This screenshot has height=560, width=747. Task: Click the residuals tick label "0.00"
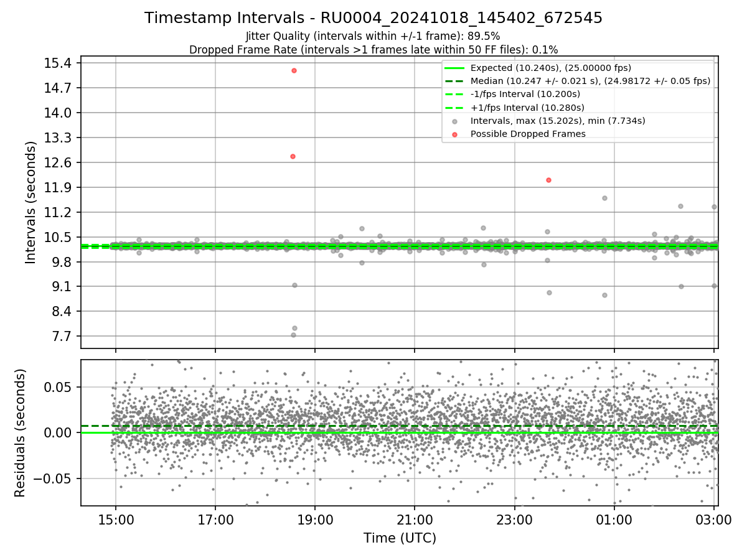click(x=59, y=432)
